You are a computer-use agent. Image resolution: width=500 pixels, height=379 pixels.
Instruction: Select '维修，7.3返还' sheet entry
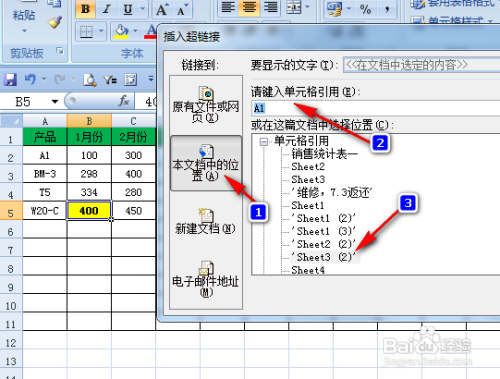tap(332, 192)
